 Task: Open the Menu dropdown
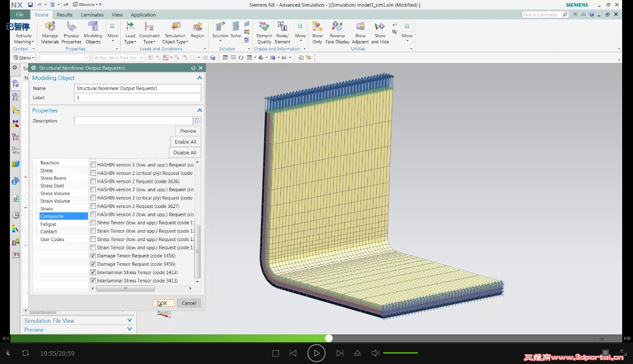point(24,58)
